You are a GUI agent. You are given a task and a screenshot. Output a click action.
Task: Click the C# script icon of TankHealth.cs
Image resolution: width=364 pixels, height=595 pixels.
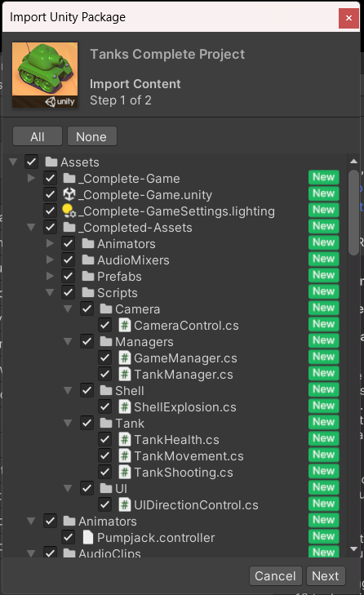(x=125, y=439)
